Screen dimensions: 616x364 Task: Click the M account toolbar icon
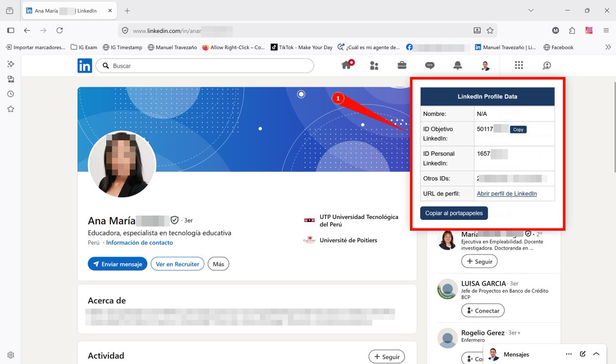(555, 31)
